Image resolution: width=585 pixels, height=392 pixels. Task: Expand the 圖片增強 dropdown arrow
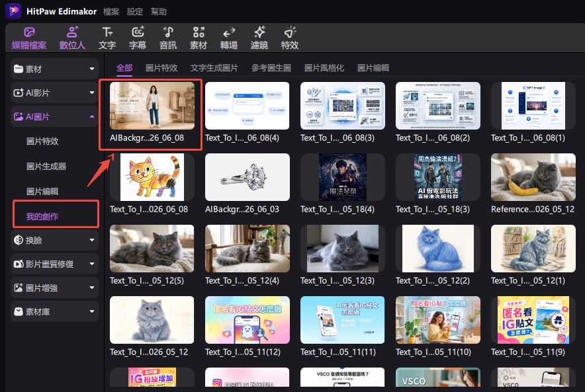pyautogui.click(x=92, y=288)
